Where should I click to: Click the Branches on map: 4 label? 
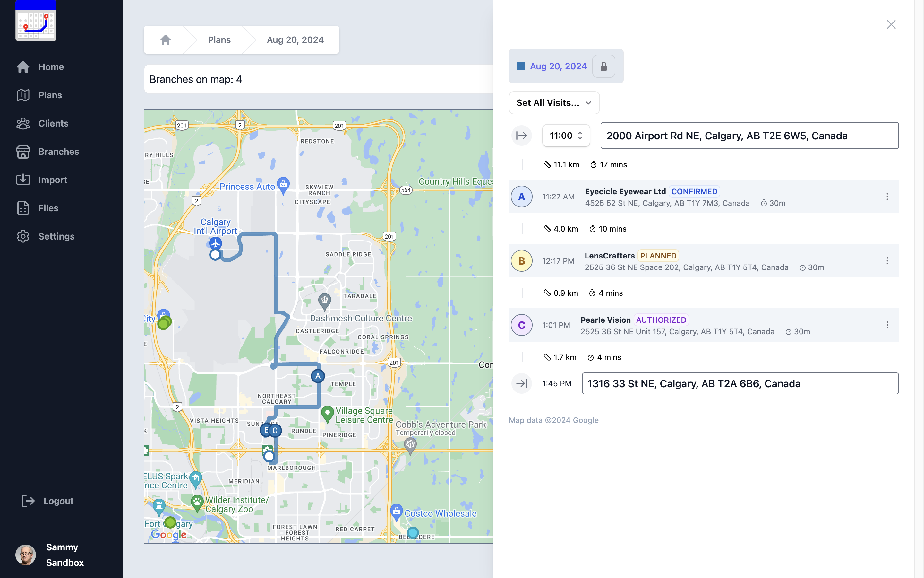click(196, 79)
